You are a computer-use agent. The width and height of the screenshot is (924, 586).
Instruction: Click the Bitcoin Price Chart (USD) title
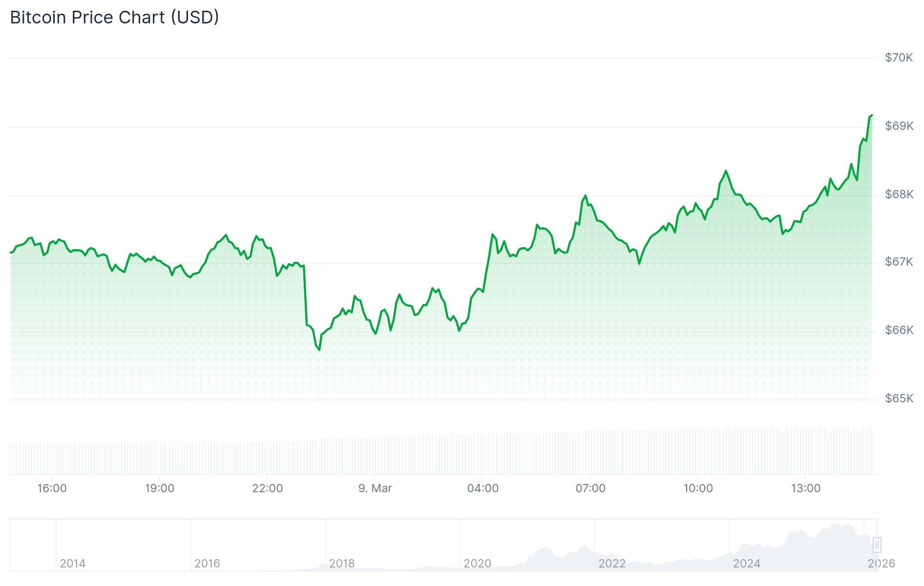tap(114, 18)
